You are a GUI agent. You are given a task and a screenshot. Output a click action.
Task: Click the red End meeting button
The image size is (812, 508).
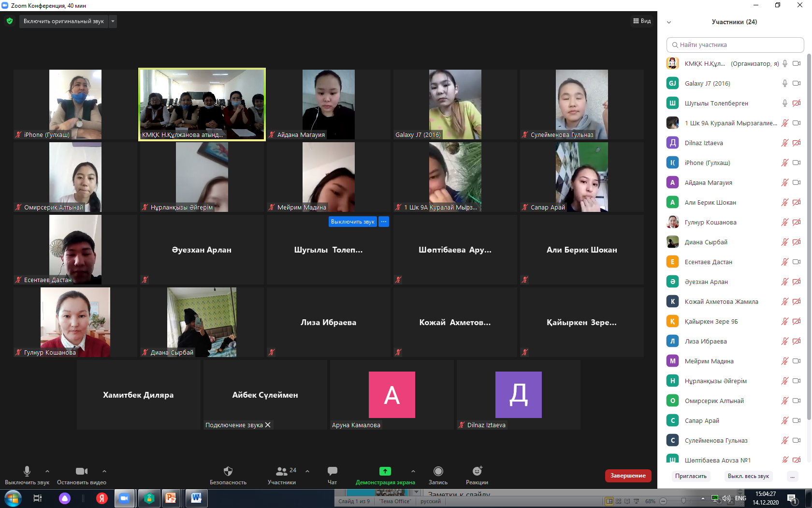pyautogui.click(x=628, y=476)
